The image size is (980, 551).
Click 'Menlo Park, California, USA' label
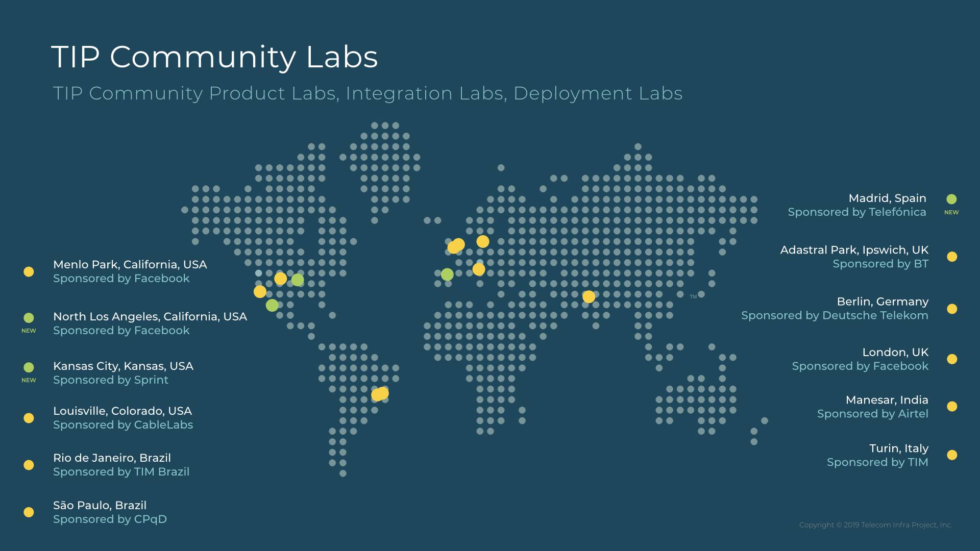(x=130, y=265)
